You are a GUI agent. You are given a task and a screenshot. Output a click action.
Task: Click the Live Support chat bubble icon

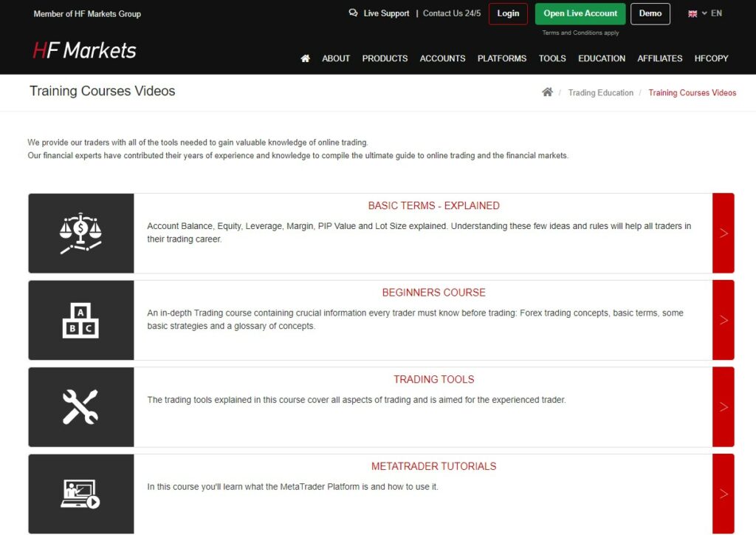pyautogui.click(x=353, y=13)
